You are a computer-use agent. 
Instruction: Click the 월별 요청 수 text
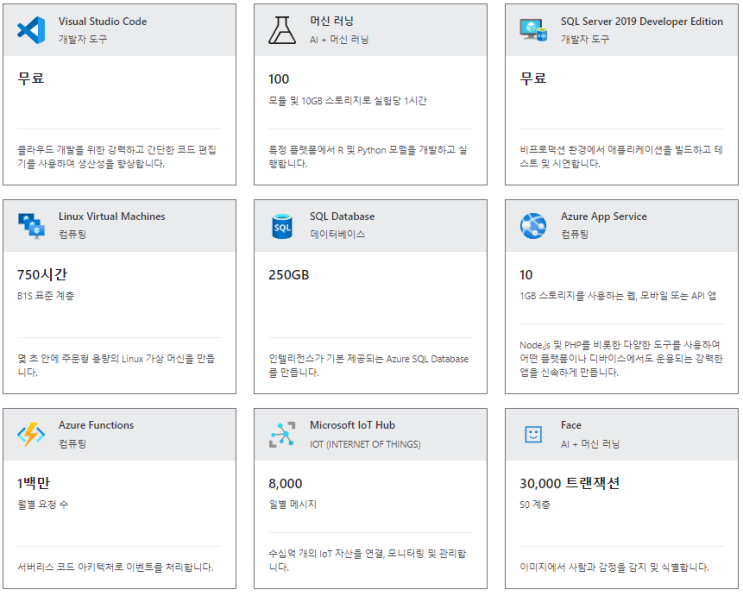[43, 504]
